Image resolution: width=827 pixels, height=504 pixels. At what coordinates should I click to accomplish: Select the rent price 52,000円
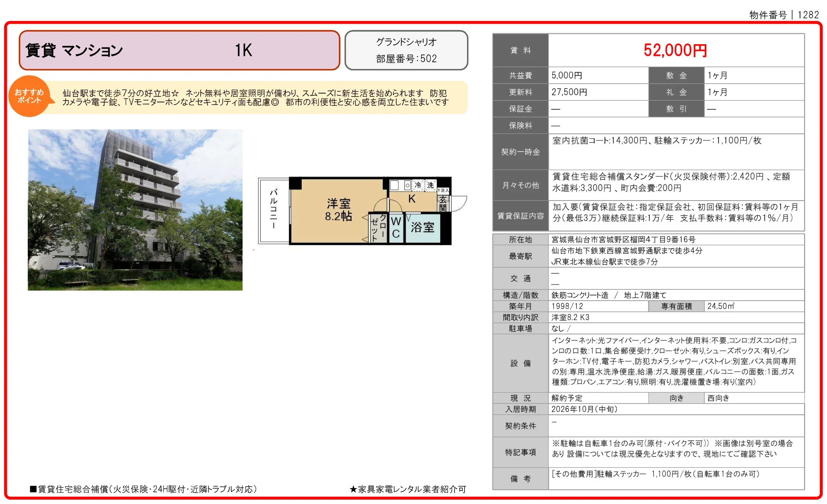tap(675, 50)
